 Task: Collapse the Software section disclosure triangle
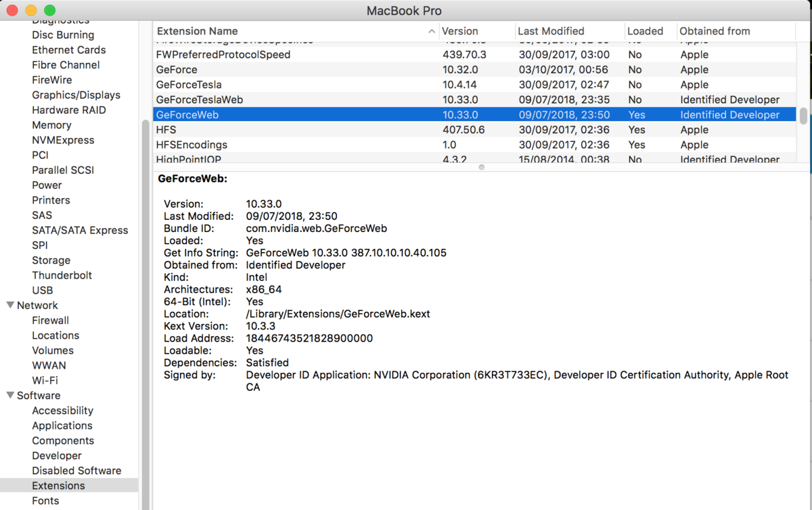10,395
